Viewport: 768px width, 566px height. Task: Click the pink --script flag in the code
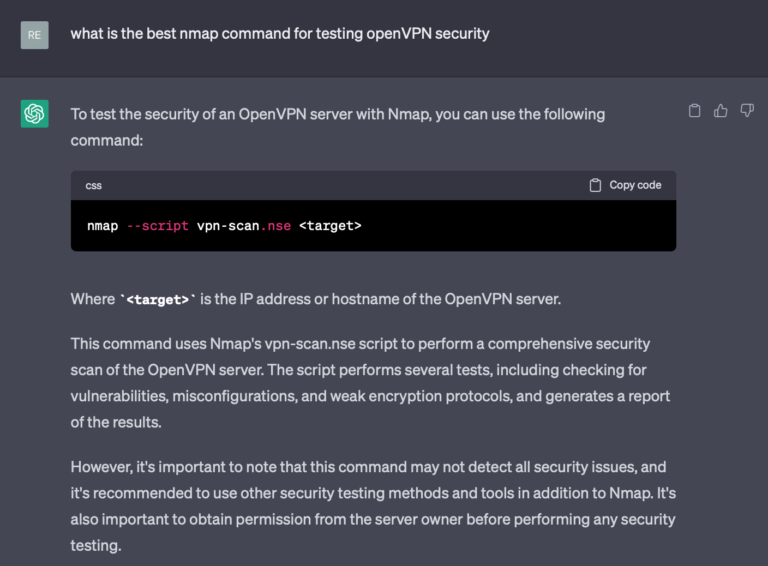pos(157,226)
